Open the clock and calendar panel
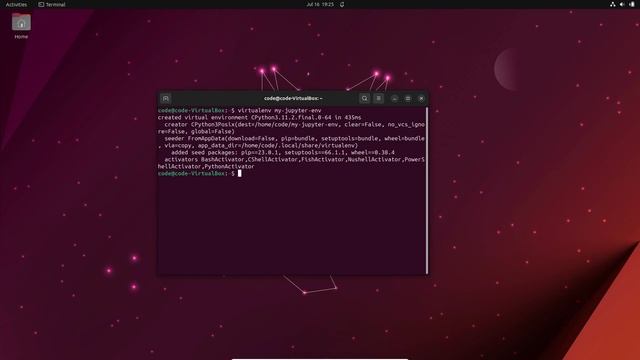Viewport: 640px width, 360px height. pyautogui.click(x=320, y=4)
